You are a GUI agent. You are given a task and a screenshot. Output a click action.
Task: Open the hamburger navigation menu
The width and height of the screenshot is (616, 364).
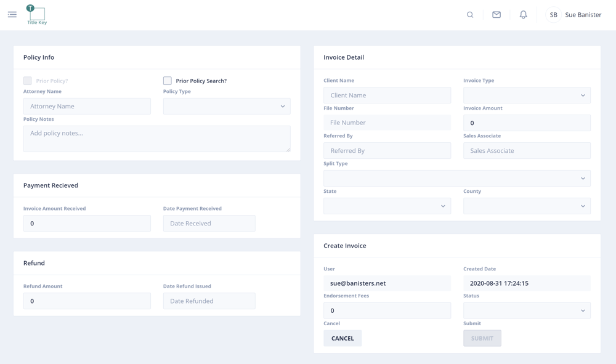click(x=12, y=15)
